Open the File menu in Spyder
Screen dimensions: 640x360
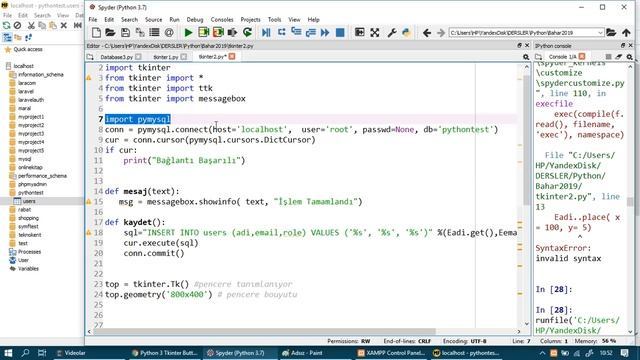pos(93,20)
